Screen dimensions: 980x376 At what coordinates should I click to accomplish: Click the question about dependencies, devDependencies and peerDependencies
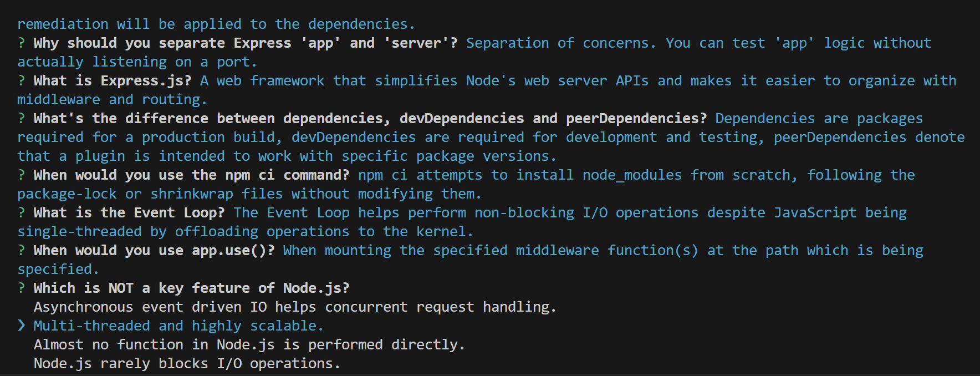coord(370,119)
